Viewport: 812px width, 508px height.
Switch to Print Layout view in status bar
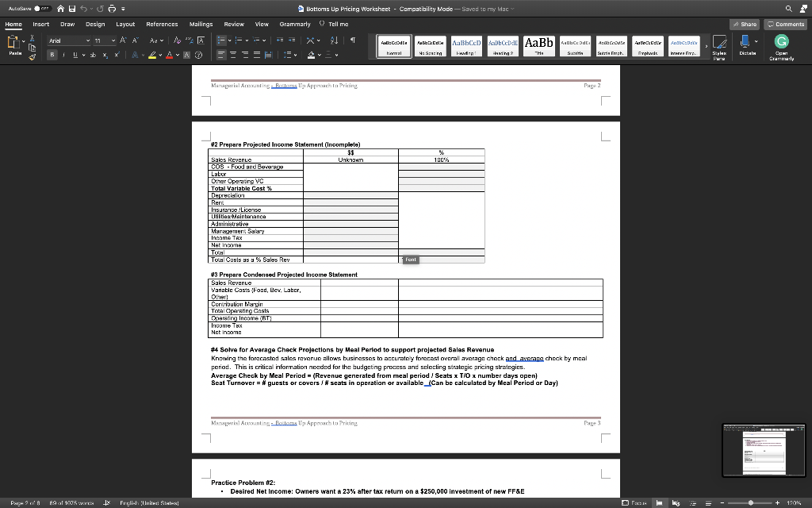pos(660,502)
